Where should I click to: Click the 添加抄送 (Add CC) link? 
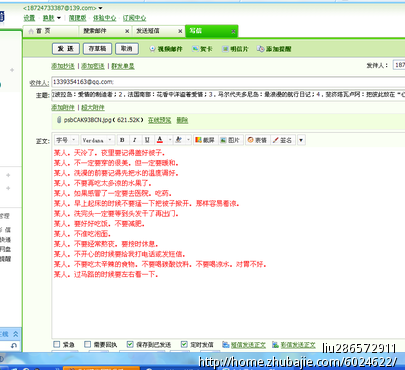(63, 66)
